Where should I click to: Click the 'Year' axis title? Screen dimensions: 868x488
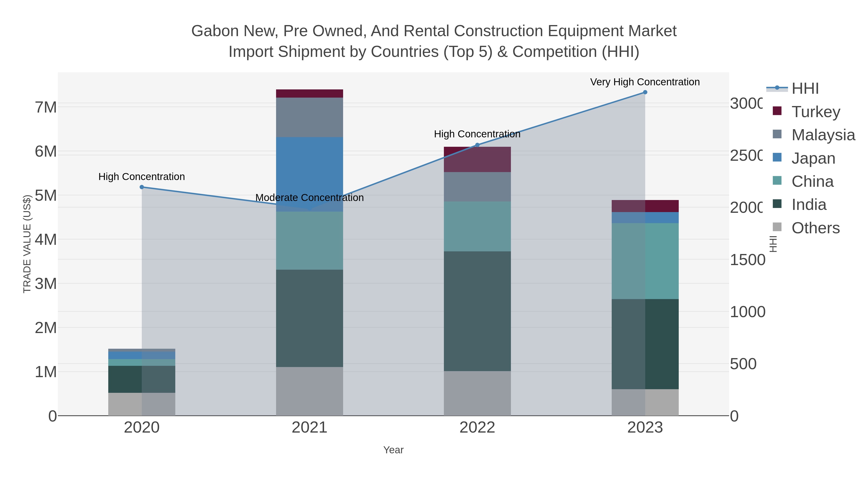coord(393,450)
